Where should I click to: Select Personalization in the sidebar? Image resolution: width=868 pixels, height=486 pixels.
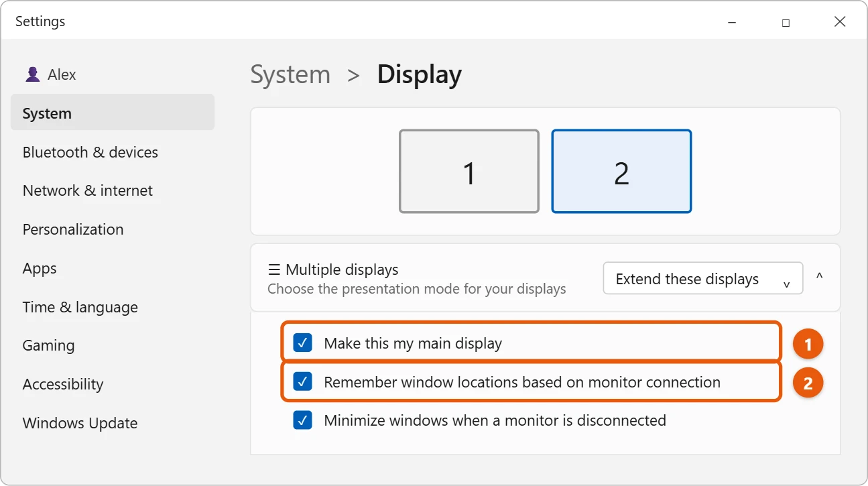click(73, 229)
